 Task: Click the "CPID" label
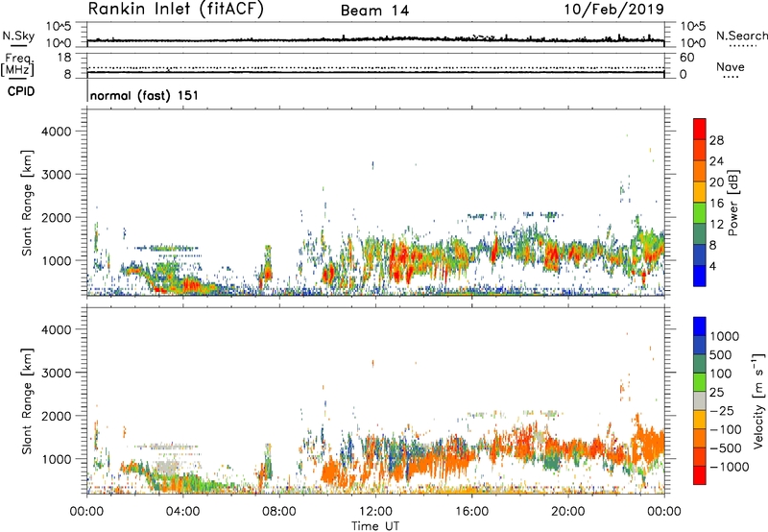click(x=21, y=91)
